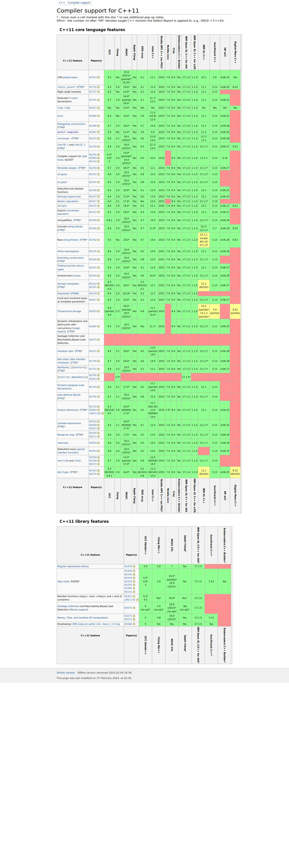Image resolution: width=289 pixels, height=868 pixels.
Task: Follow the carries_dependency attribute link
Action: point(72,377)
